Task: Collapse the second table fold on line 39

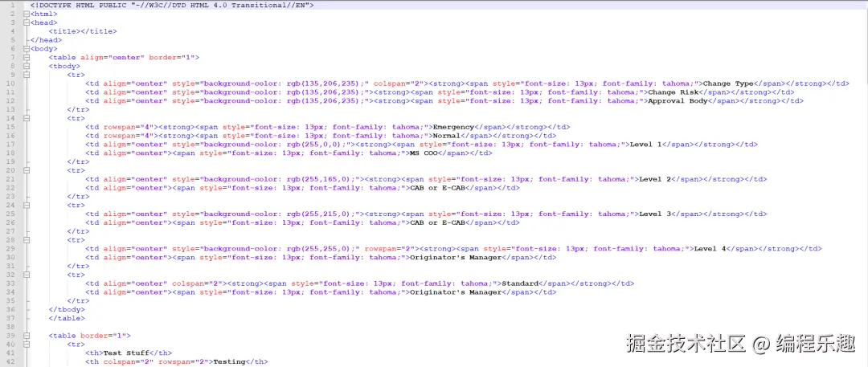Action: pyautogui.click(x=26, y=336)
